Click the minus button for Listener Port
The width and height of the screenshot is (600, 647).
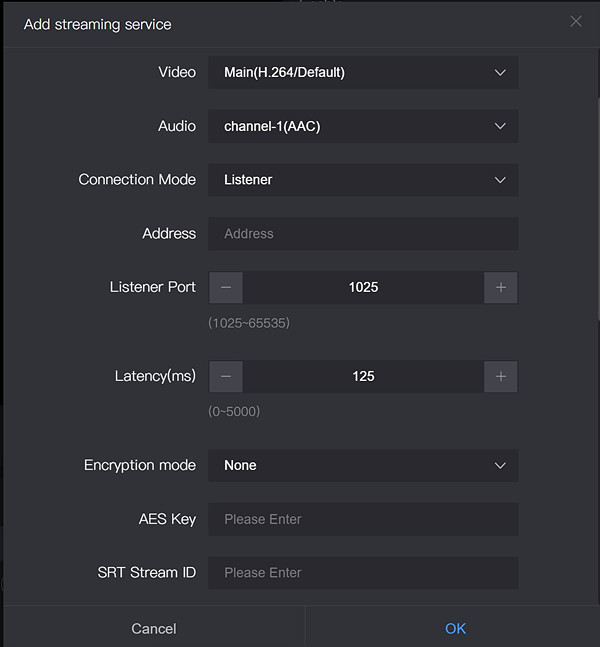pos(226,287)
